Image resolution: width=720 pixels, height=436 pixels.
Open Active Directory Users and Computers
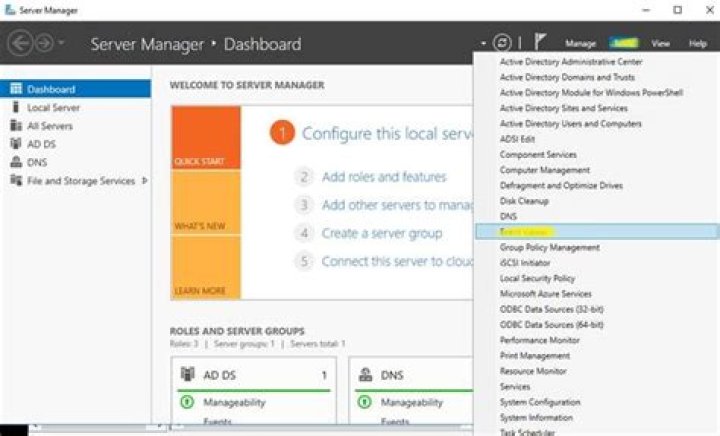571,123
